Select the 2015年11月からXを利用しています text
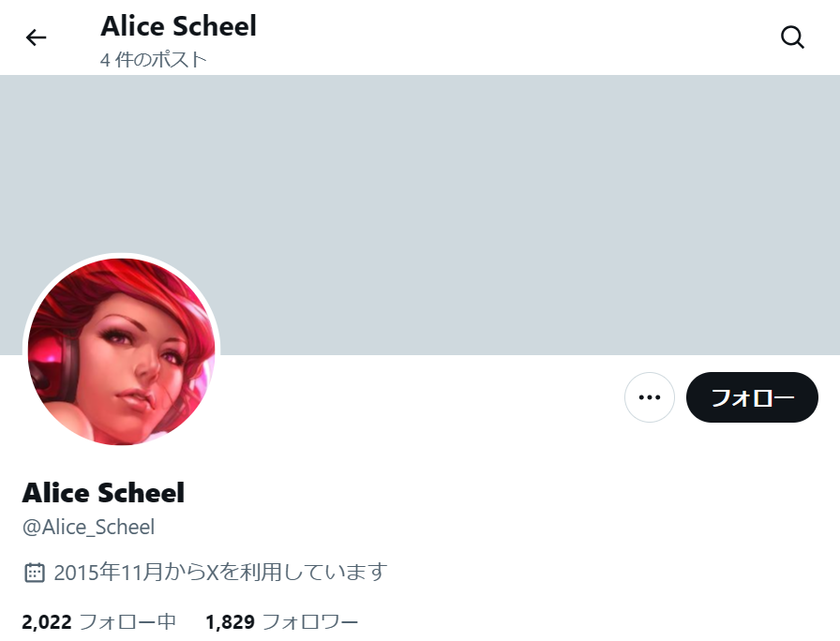This screenshot has width=840, height=641. 220,573
